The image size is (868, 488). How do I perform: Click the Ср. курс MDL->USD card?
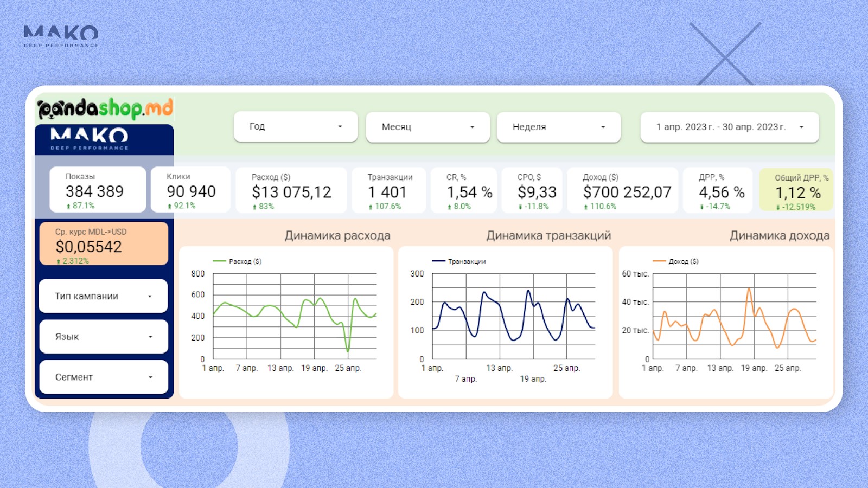[103, 243]
